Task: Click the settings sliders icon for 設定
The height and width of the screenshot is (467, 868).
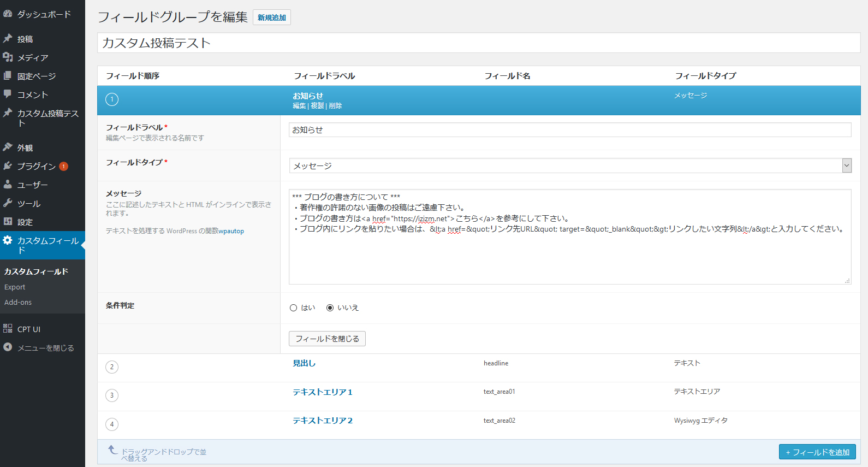Action: (x=8, y=222)
